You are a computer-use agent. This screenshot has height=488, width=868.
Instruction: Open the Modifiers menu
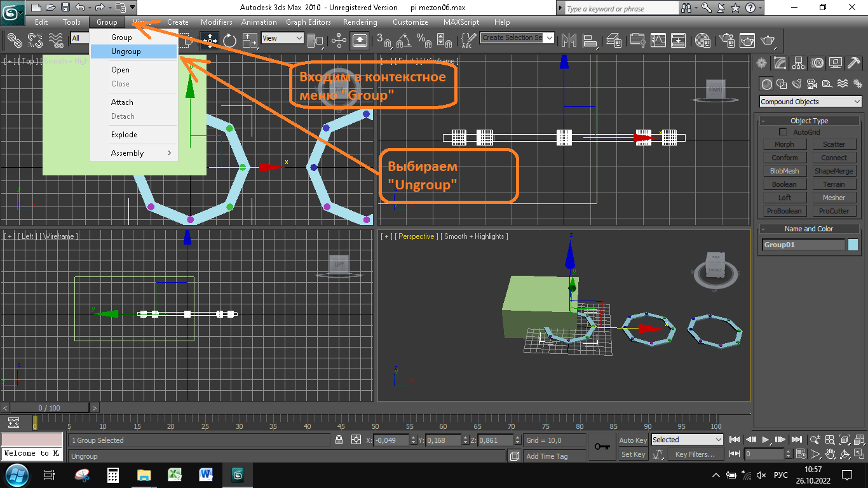217,22
